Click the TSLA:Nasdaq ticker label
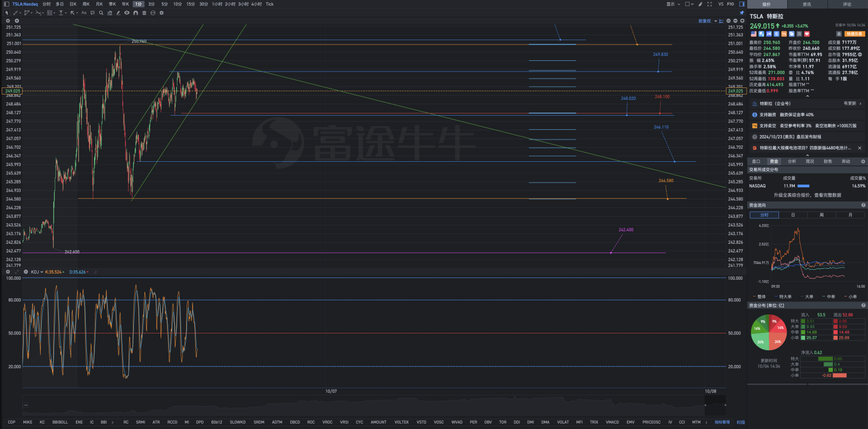The height and width of the screenshot is (429, 868). coord(25,4)
